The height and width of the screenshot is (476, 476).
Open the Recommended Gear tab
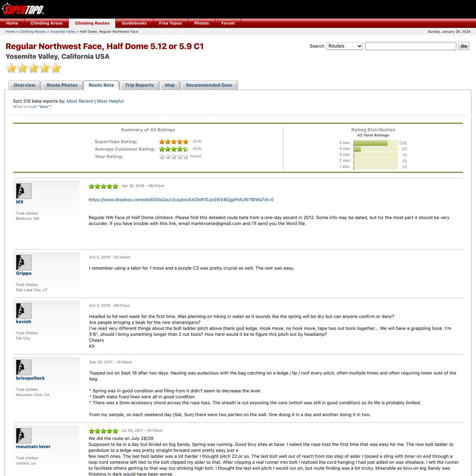pyautogui.click(x=209, y=85)
